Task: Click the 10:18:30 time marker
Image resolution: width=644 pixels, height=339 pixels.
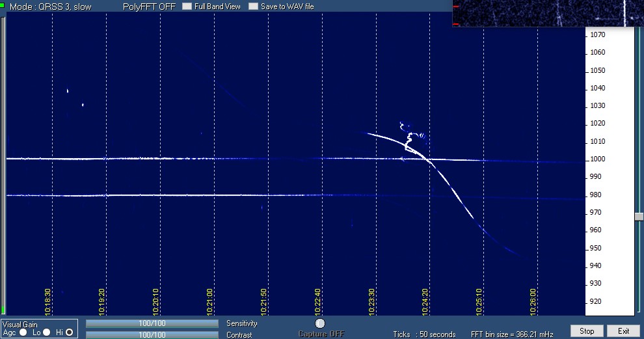Action: tap(47, 302)
